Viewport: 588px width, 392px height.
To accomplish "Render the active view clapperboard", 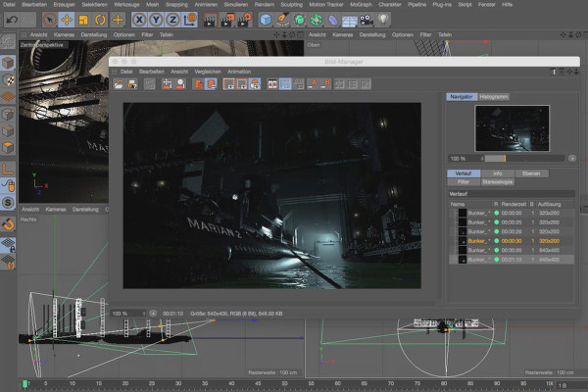I will (x=210, y=20).
